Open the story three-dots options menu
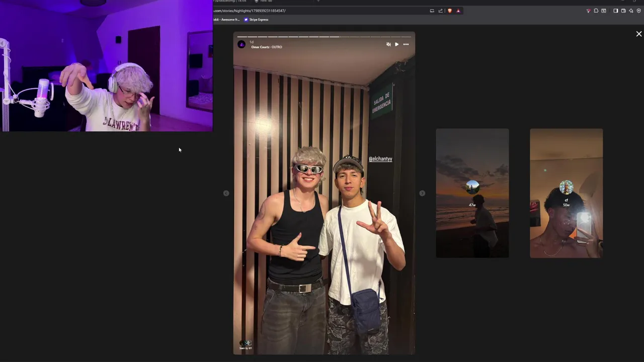644x362 pixels. point(406,44)
